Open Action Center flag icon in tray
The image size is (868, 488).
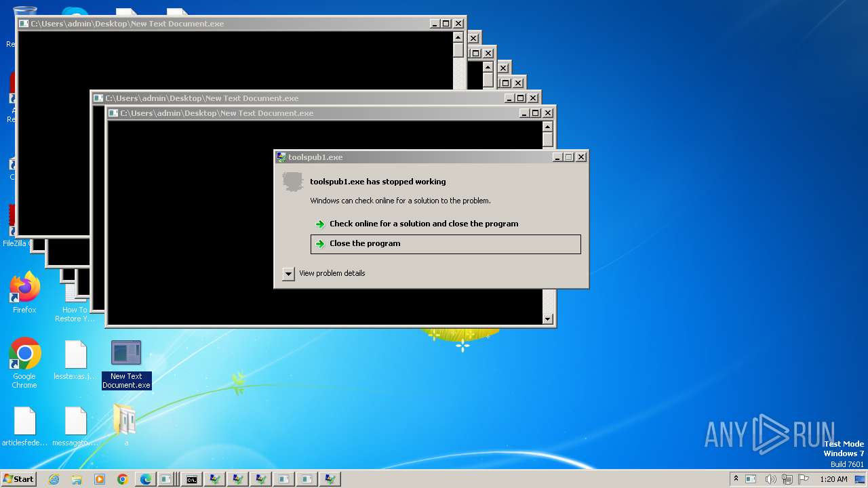[x=804, y=479]
